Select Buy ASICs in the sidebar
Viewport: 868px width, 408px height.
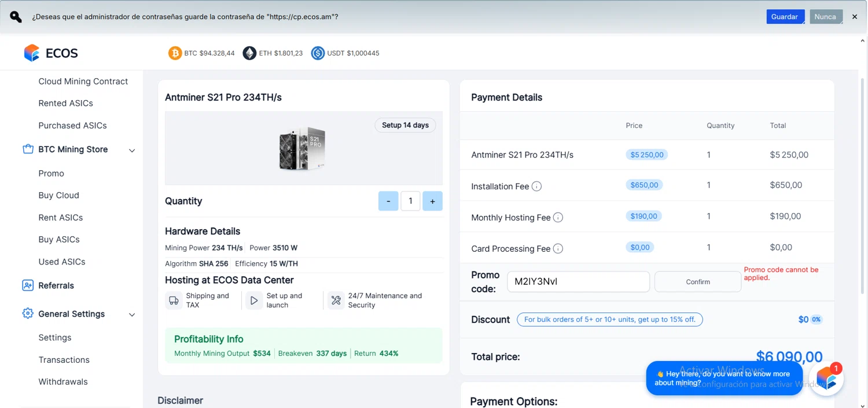coord(59,239)
